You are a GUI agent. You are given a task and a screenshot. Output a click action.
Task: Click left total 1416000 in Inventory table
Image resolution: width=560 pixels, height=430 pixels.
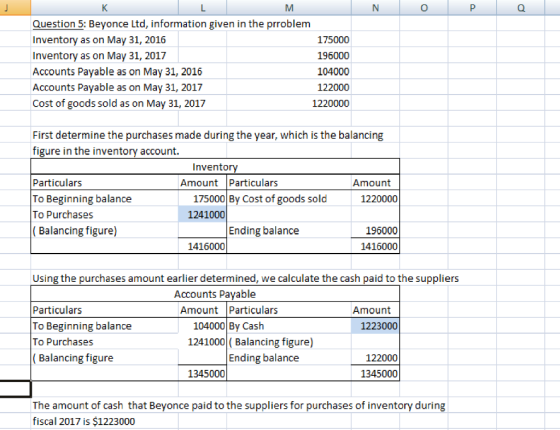click(206, 246)
